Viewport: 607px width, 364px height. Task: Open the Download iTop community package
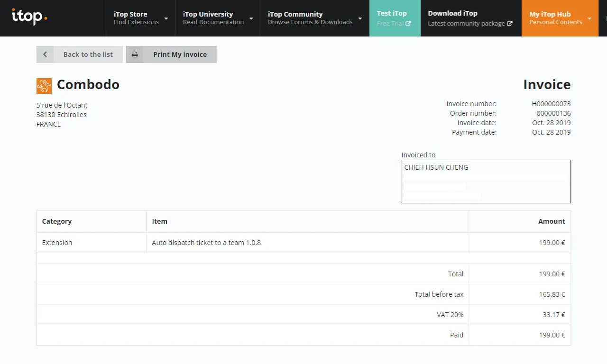tap(470, 18)
